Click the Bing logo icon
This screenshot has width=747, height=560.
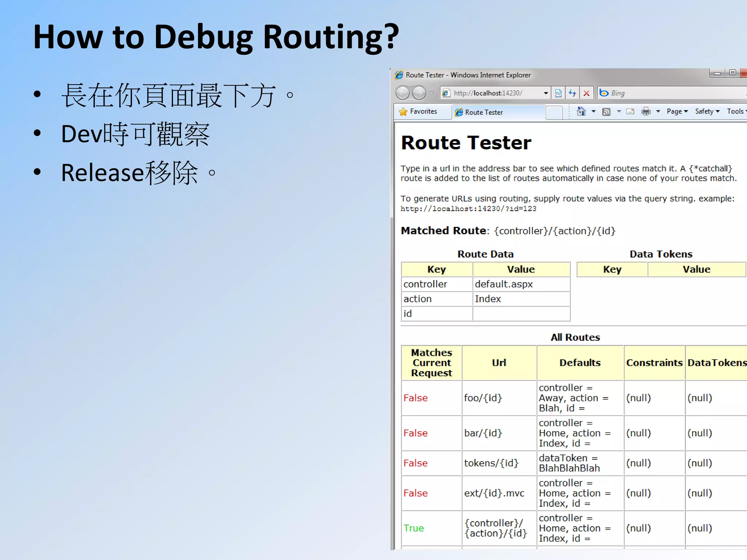point(604,93)
